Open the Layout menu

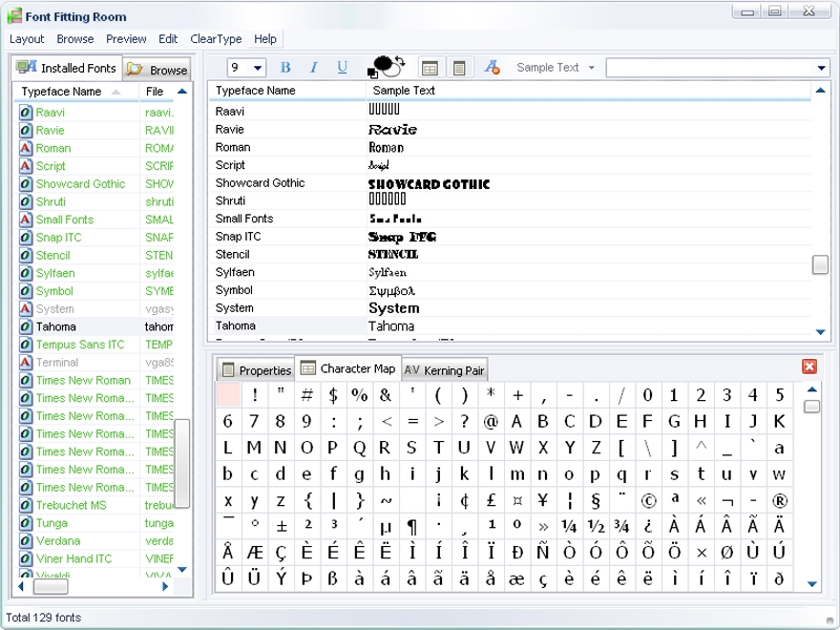[x=27, y=39]
